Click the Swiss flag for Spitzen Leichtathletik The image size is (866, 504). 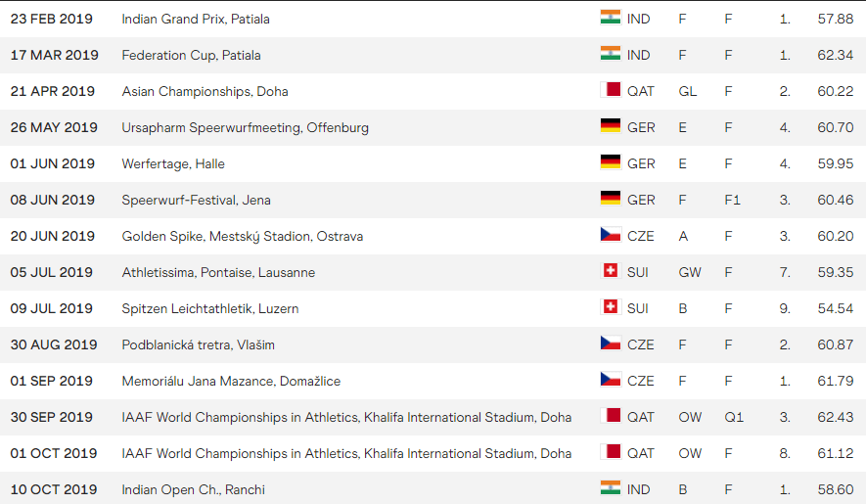(x=610, y=307)
